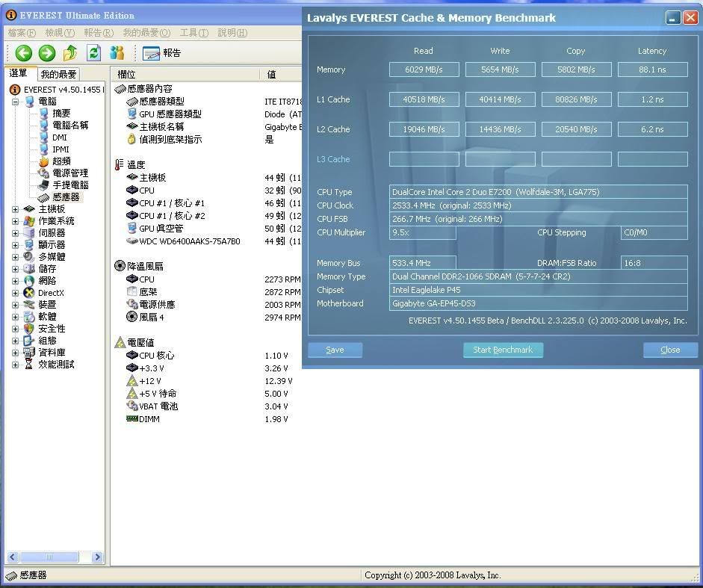
Task: Select the 感應器類型 row
Action: point(161,102)
